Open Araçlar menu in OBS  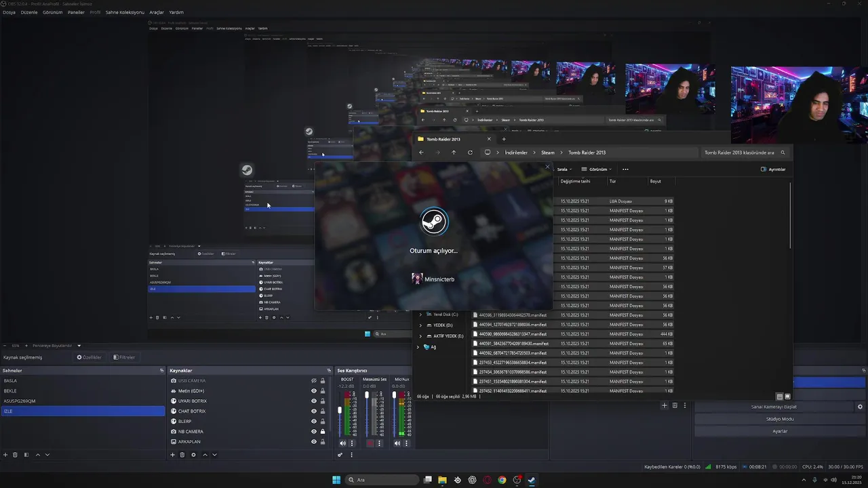pyautogui.click(x=157, y=12)
